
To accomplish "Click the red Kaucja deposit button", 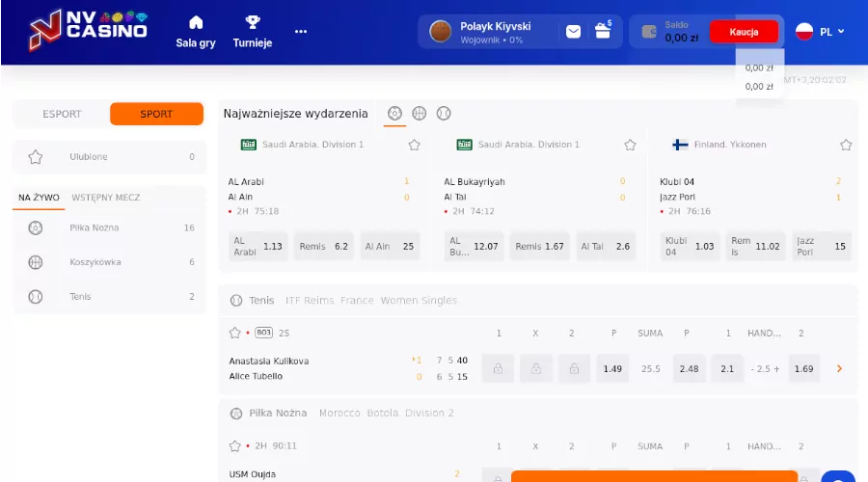I will (x=744, y=32).
